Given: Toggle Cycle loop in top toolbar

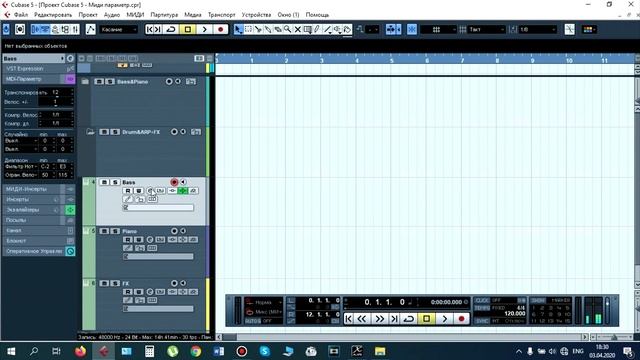Looking at the screenshot, I should pyautogui.click(x=171, y=29).
